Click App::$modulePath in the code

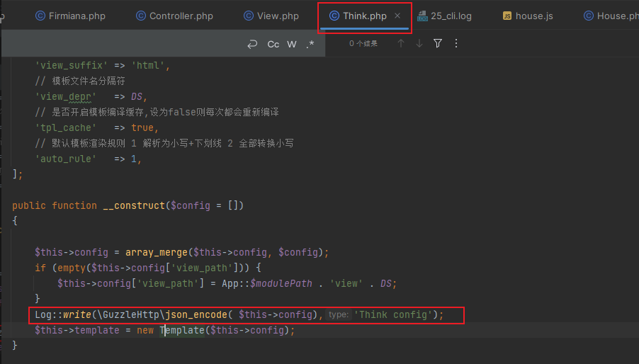267,283
